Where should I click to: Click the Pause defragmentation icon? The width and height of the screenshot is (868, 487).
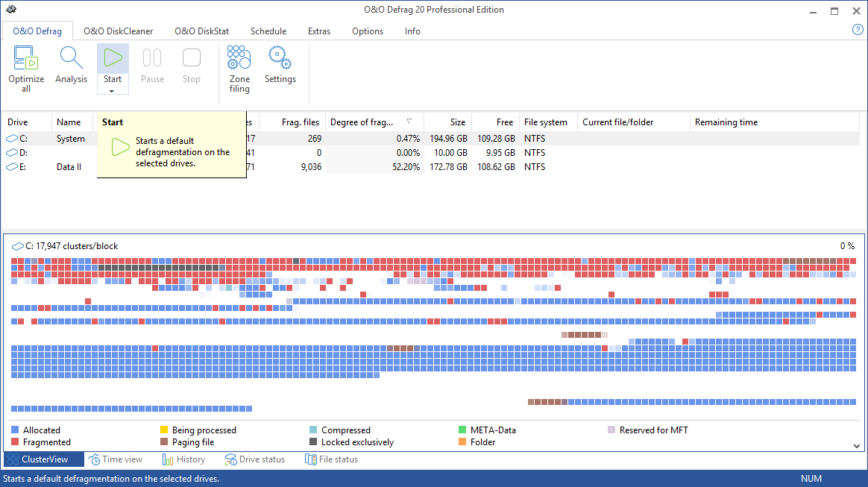click(x=152, y=57)
